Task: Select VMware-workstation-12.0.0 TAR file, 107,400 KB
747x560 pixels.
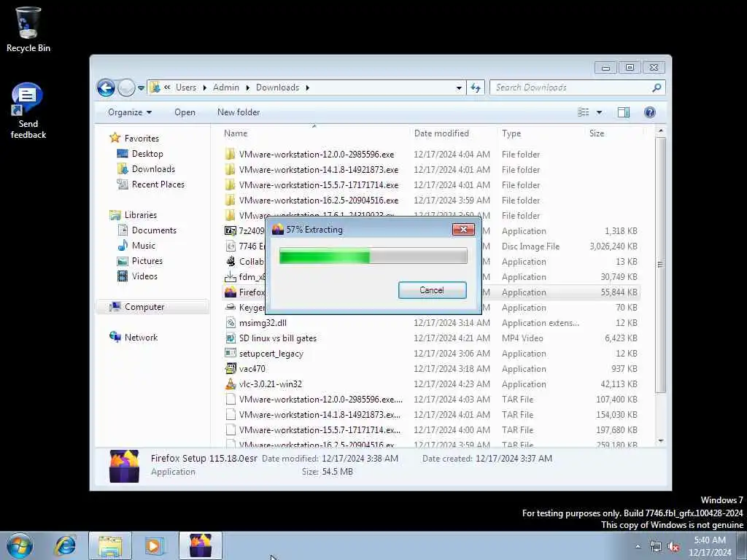Action: point(431,400)
